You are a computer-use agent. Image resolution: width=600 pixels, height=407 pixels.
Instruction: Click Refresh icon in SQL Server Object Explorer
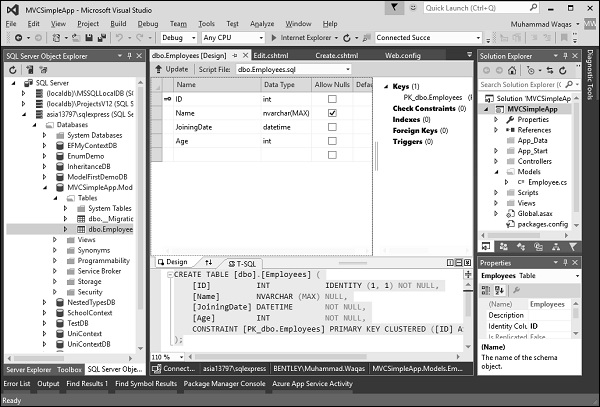click(13, 71)
